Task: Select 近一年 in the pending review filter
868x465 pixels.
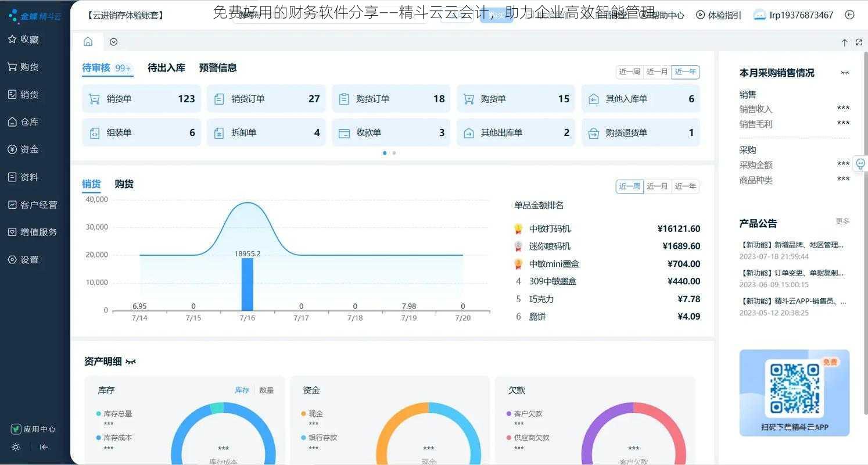Action: [686, 72]
